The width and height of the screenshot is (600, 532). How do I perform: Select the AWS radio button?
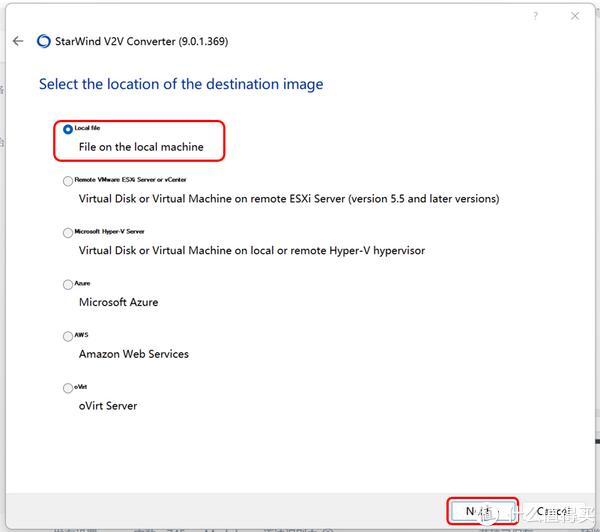(x=68, y=336)
